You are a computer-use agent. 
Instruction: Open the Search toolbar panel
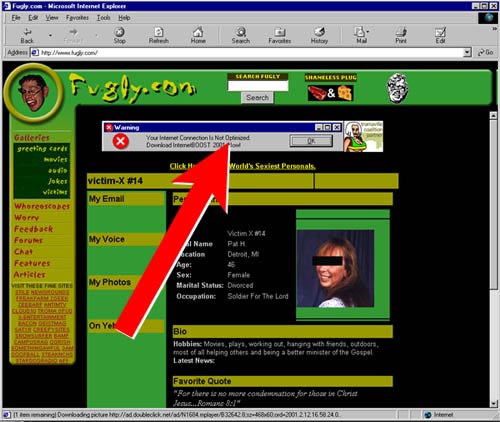[x=241, y=36]
